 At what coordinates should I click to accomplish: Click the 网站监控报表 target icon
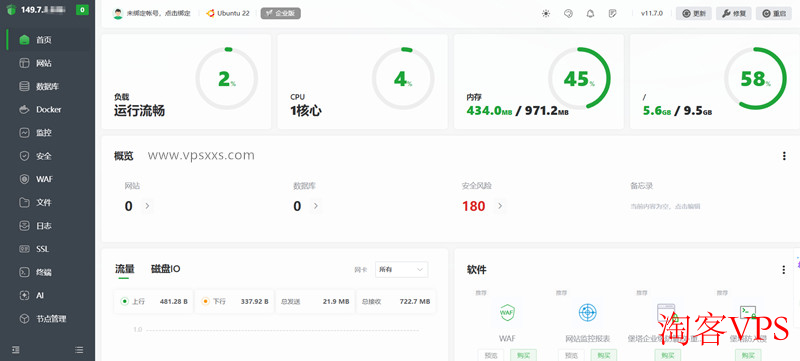coord(587,312)
